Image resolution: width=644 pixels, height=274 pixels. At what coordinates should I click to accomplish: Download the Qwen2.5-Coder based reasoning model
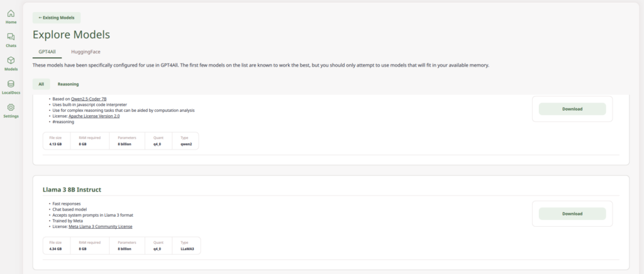click(572, 109)
